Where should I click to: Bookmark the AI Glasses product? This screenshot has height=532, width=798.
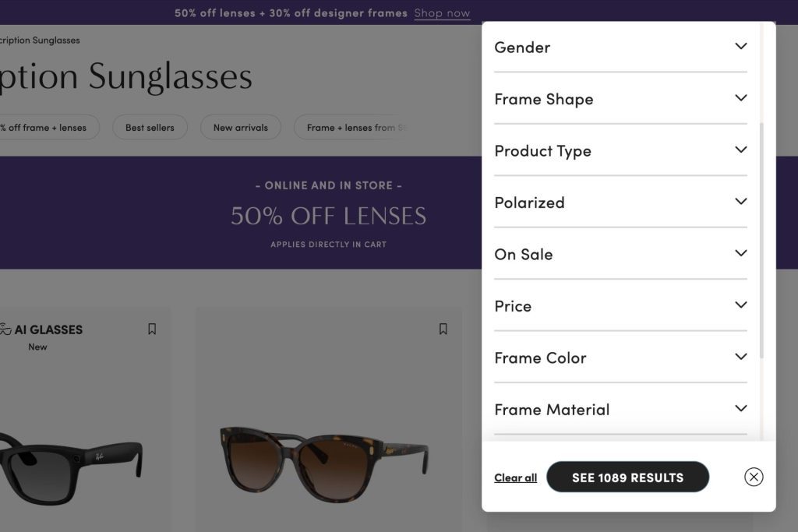point(152,329)
